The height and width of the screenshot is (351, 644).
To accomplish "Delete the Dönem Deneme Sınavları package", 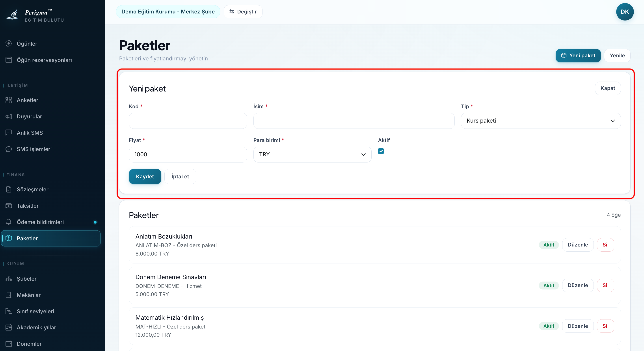I will pos(605,286).
